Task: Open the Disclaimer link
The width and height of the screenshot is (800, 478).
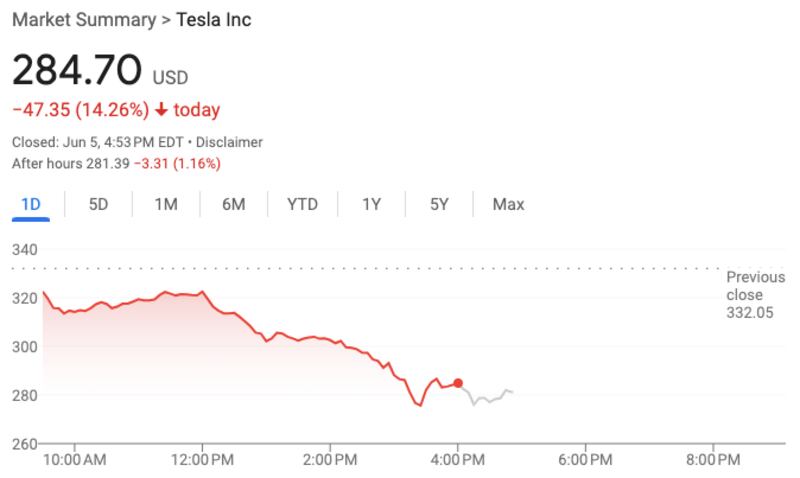Action: (230, 142)
